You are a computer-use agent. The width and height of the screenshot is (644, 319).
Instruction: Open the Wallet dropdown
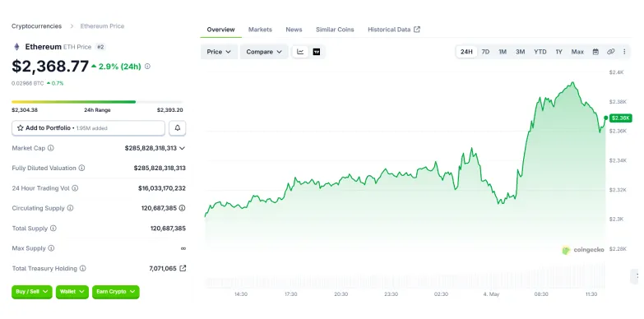point(72,292)
